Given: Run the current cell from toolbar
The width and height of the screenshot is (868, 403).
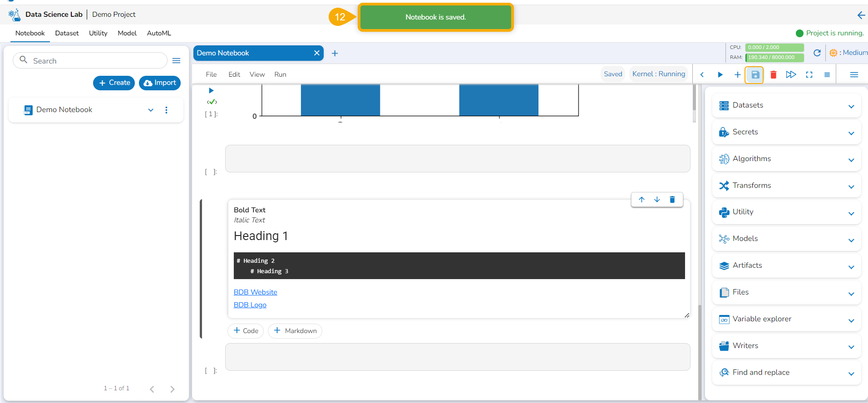Looking at the screenshot, I should click(720, 74).
